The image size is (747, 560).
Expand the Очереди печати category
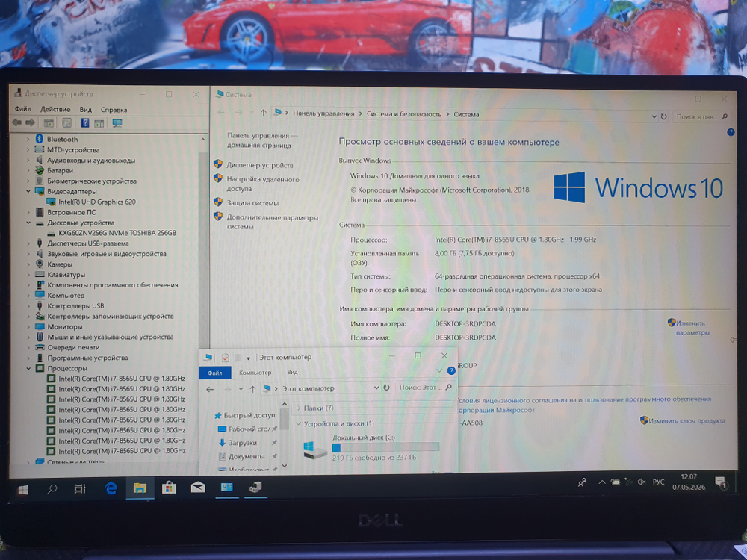pos(28,348)
